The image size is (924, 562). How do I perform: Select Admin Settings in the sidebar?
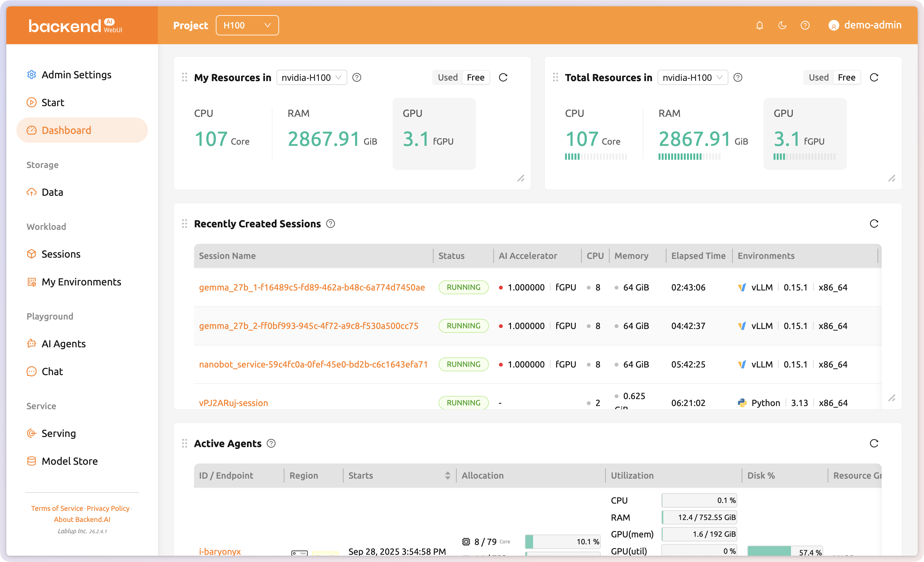pos(76,75)
